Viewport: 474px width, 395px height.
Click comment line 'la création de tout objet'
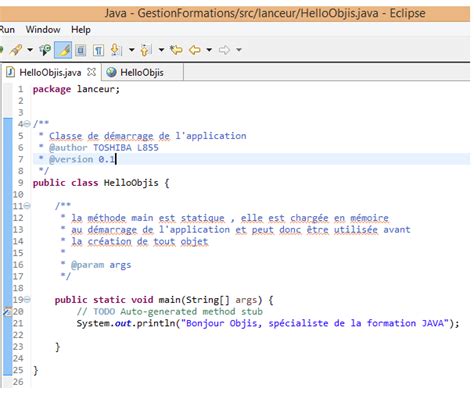(140, 242)
